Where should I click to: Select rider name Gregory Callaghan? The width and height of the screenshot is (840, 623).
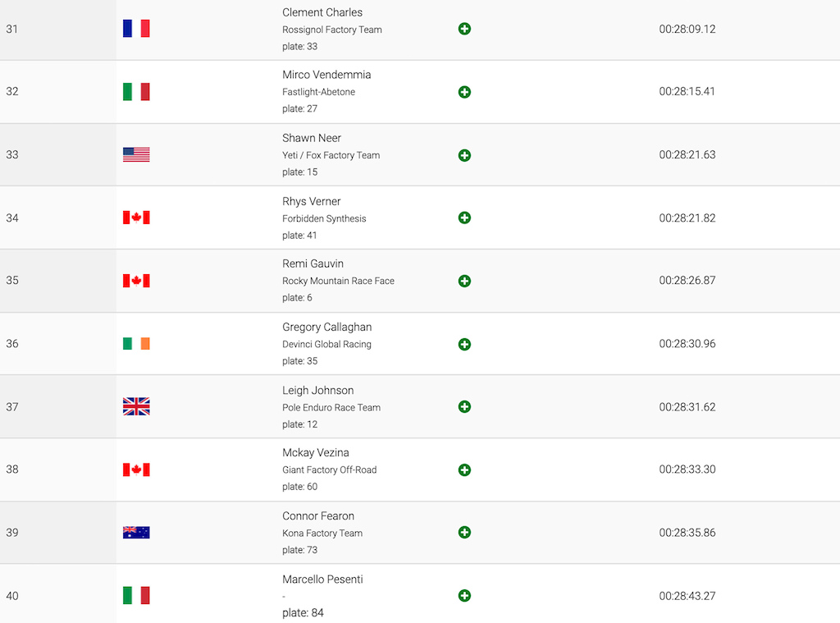click(x=326, y=327)
